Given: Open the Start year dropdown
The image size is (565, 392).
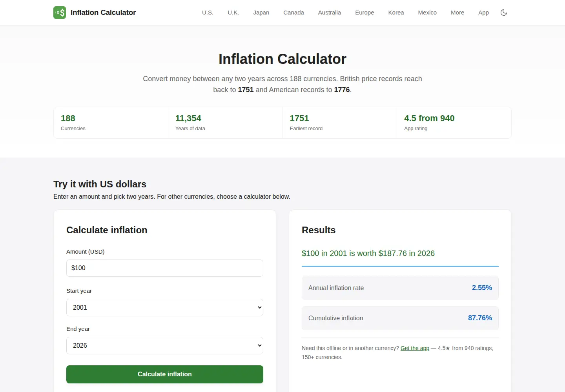Looking at the screenshot, I should (x=165, y=307).
